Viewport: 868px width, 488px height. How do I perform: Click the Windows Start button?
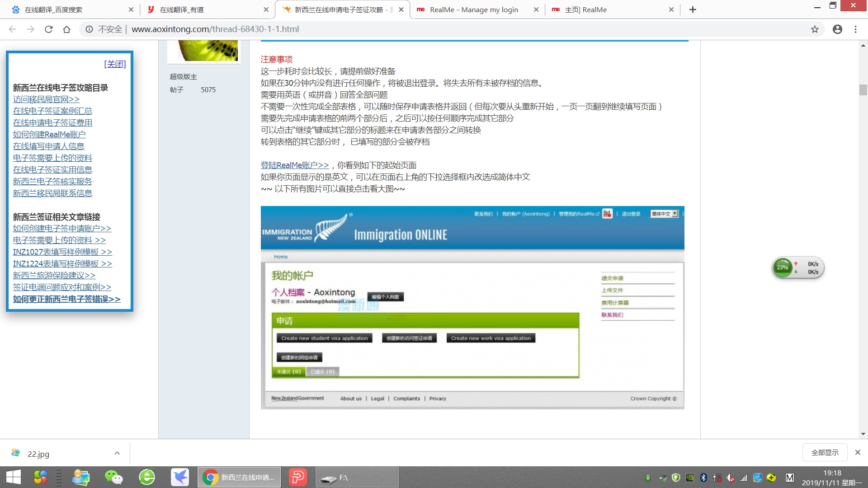14,477
